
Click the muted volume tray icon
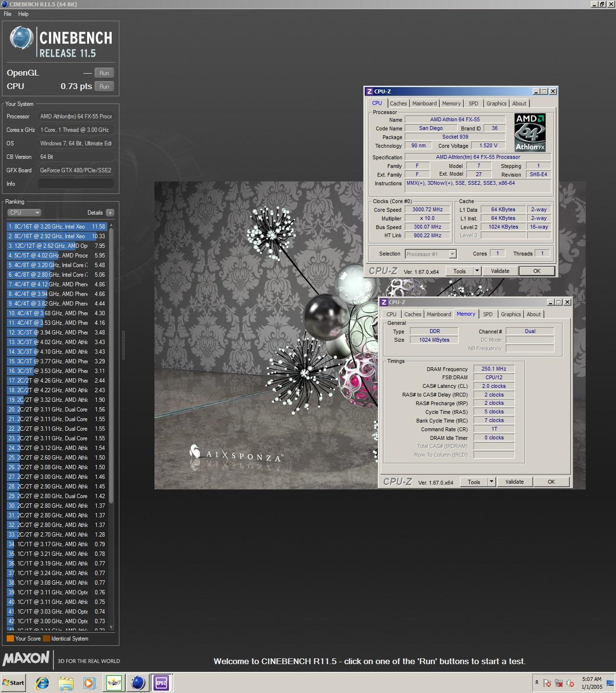570,683
